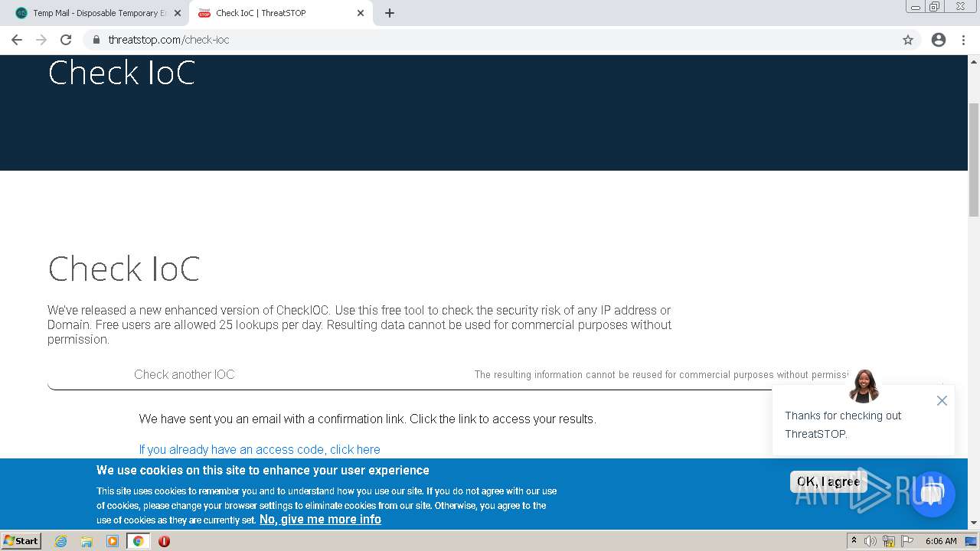View site security lock info

pos(96,40)
